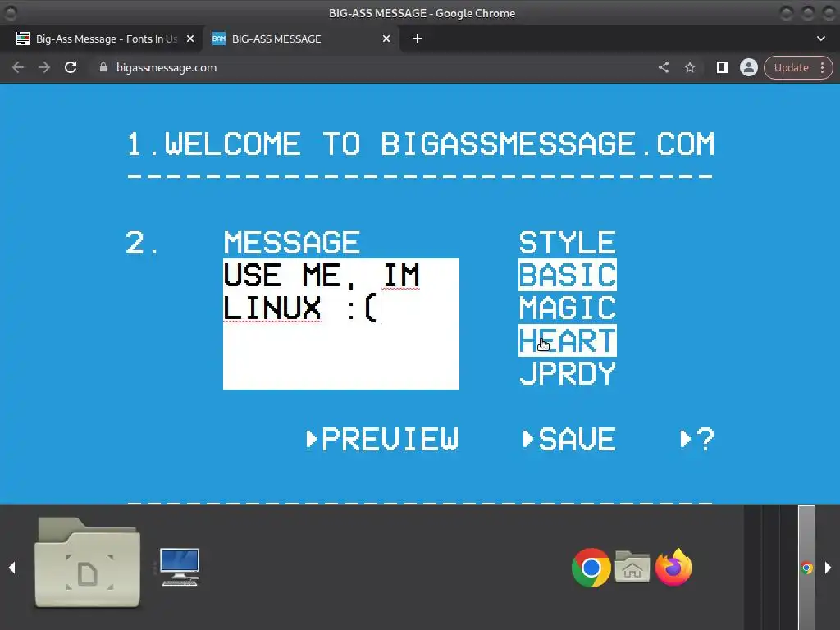Launch Firefox from the dock
The height and width of the screenshot is (630, 840).
click(x=673, y=567)
